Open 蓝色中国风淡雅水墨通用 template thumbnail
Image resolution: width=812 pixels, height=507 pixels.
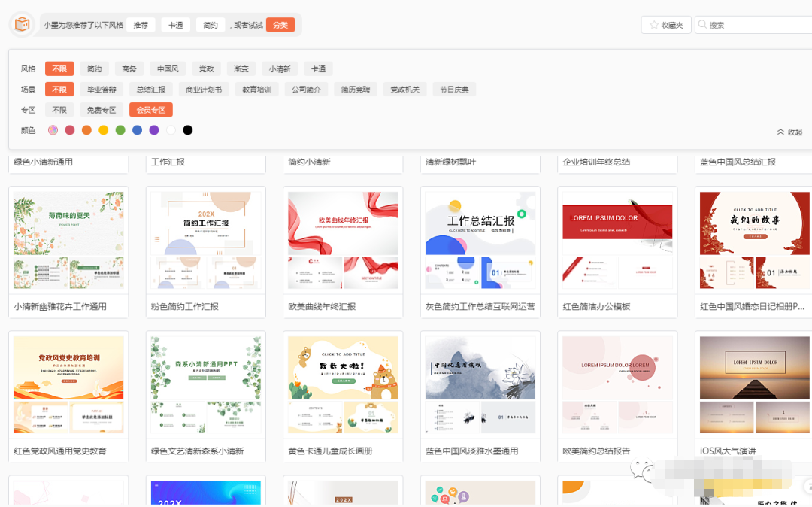[x=480, y=385]
